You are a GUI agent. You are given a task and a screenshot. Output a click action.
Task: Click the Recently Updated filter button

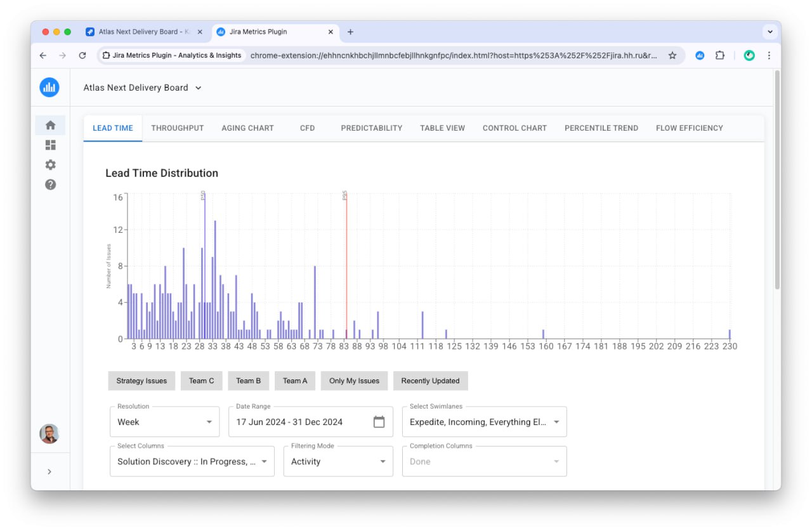[430, 381]
